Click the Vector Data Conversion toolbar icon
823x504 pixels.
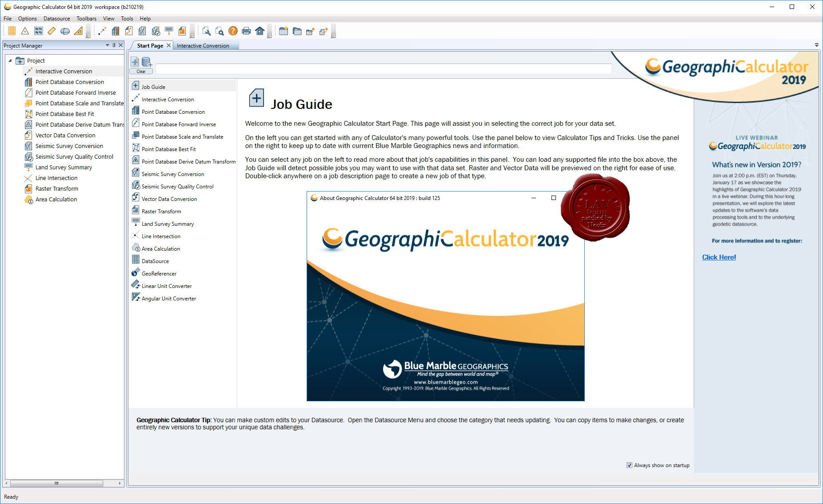click(129, 31)
